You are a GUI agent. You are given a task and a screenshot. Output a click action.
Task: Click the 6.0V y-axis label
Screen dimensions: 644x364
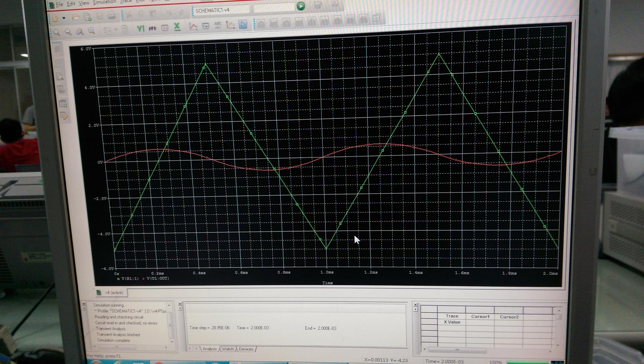click(x=86, y=49)
